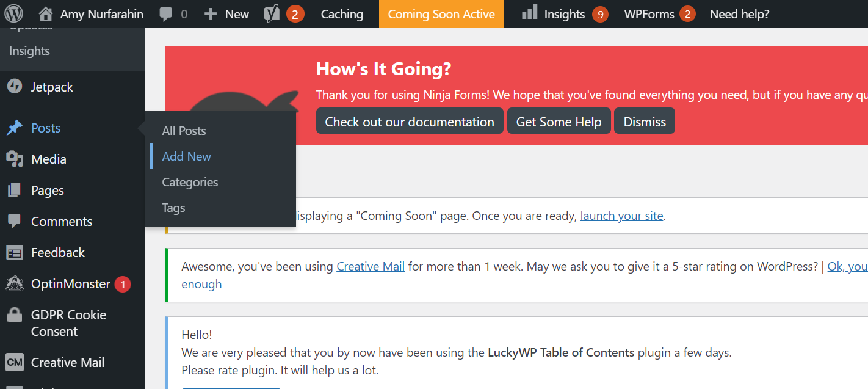Click the Media icon in the sidebar
The width and height of the screenshot is (868, 389).
click(15, 159)
